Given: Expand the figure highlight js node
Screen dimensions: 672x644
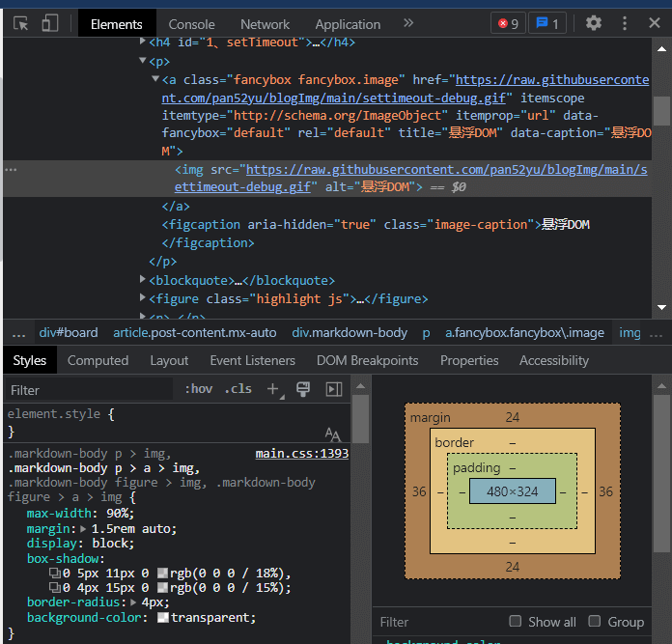Looking at the screenshot, I should coord(143,297).
